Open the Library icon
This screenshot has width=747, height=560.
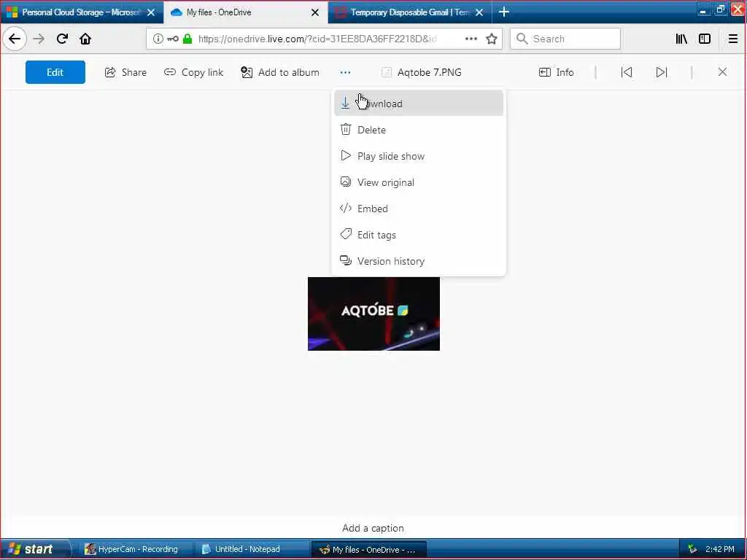[x=682, y=39]
